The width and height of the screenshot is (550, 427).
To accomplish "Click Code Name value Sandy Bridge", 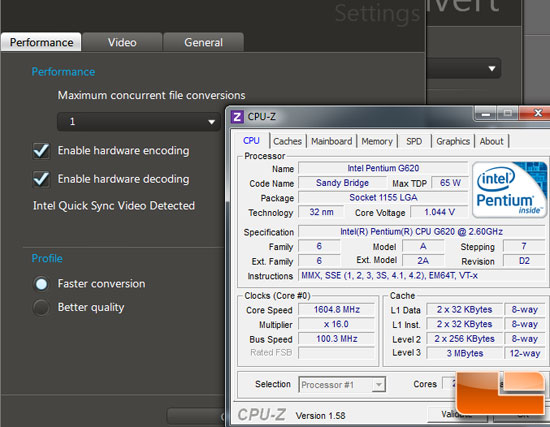I will coord(342,183).
